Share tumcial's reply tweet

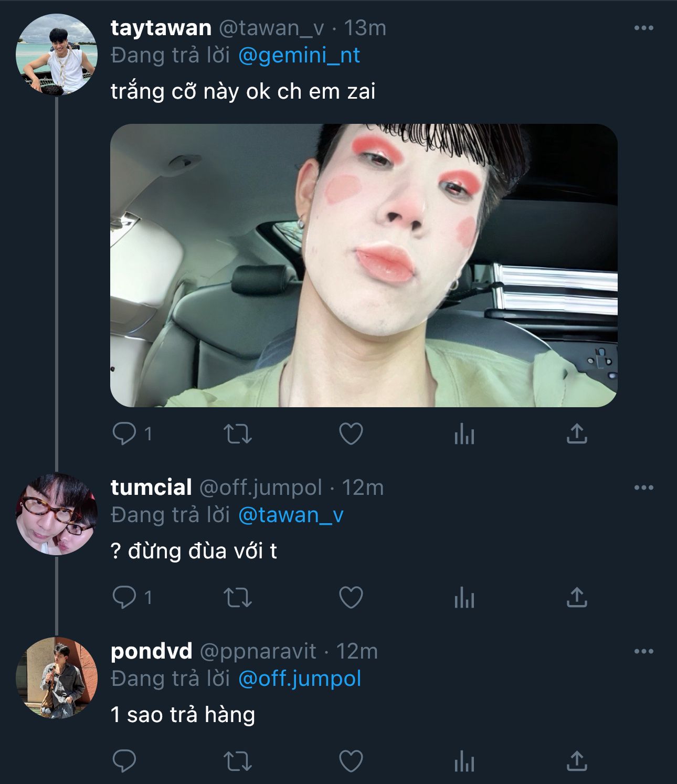[x=577, y=598]
